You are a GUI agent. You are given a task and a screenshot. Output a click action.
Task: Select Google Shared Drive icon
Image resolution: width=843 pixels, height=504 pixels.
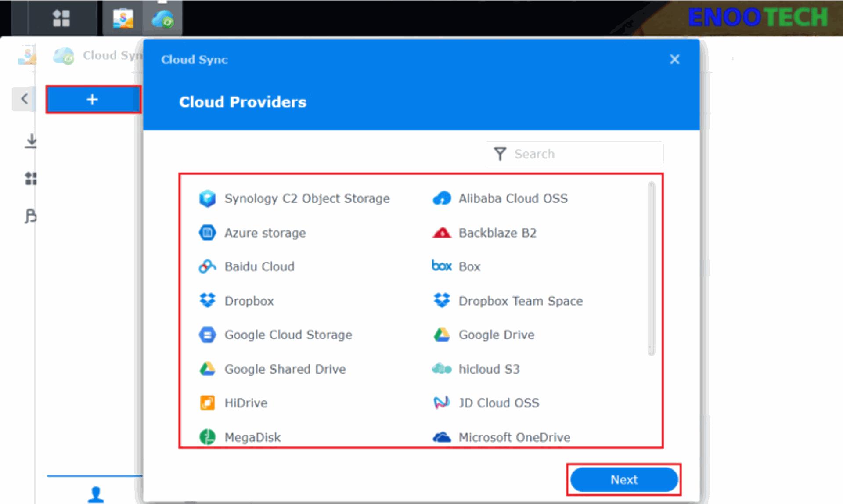click(207, 369)
